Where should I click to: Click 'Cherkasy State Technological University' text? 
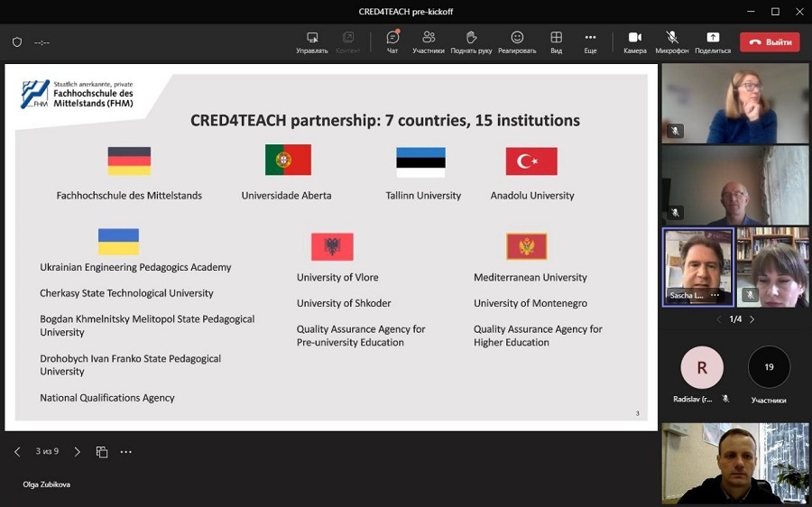click(127, 293)
